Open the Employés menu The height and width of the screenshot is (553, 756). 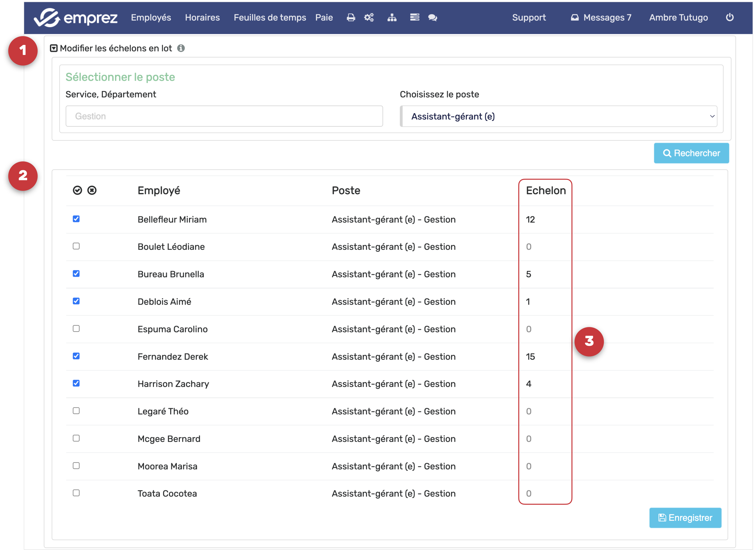pyautogui.click(x=151, y=17)
